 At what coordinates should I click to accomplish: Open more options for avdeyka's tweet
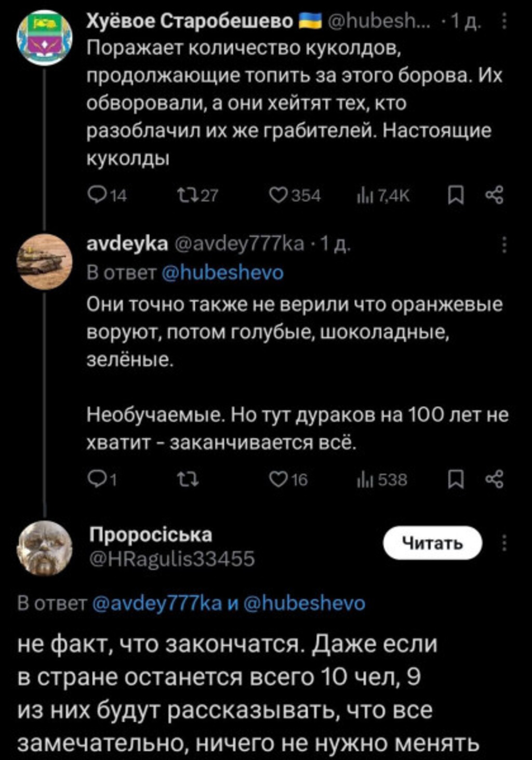pos(503,244)
